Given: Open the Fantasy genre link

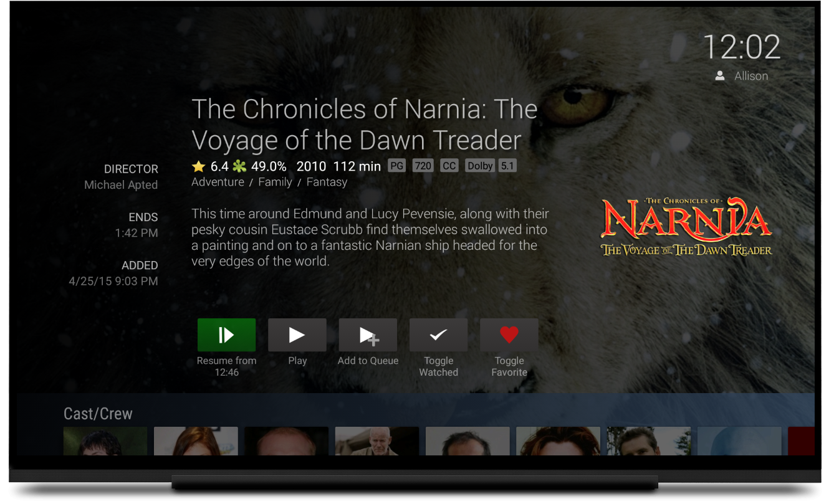Looking at the screenshot, I should click(x=327, y=182).
